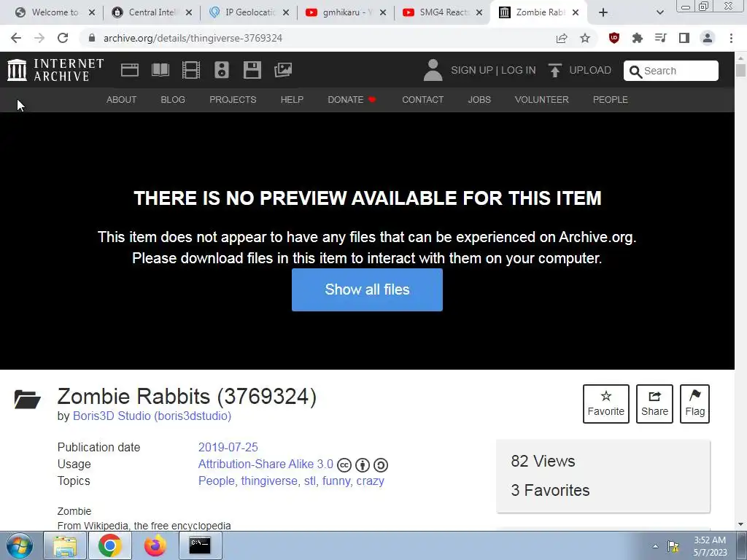Click the funny topic link
This screenshot has height=560, width=747.
pyautogui.click(x=336, y=481)
